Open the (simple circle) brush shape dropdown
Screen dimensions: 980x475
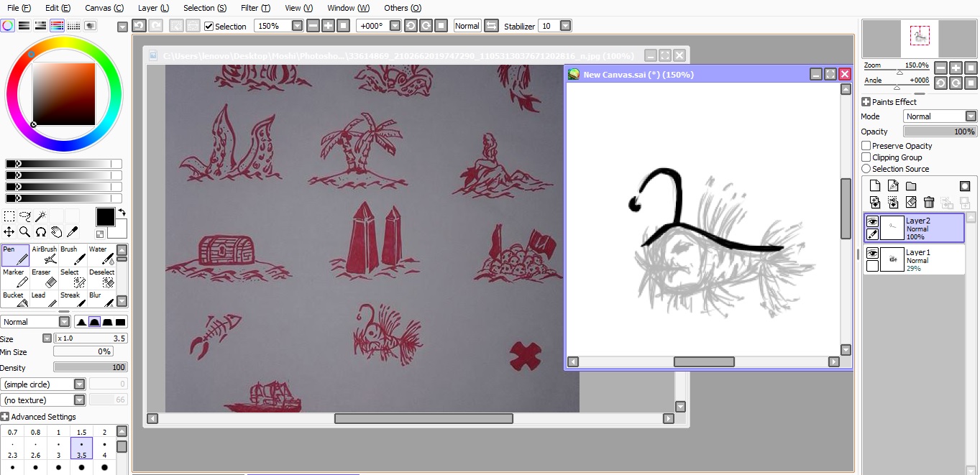pyautogui.click(x=44, y=384)
